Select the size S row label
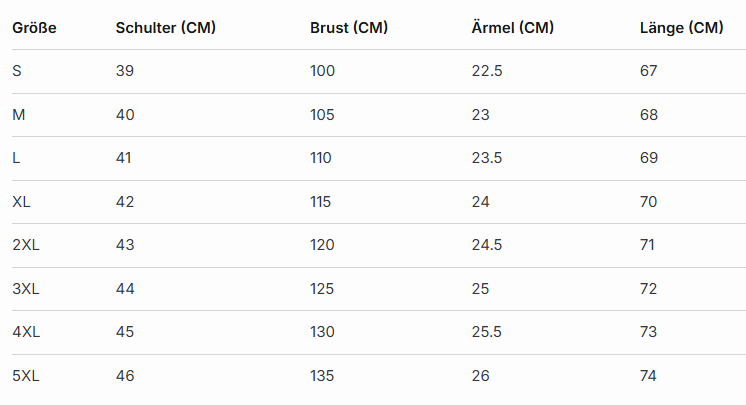 [x=17, y=71]
